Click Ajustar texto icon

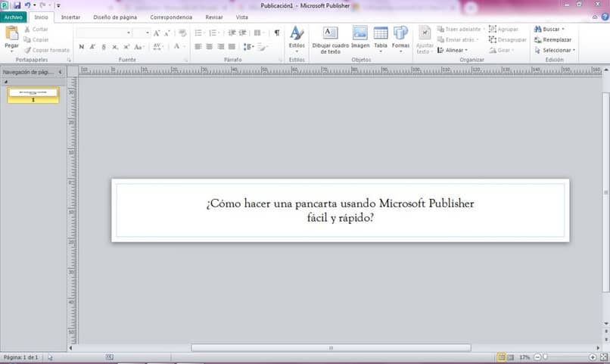coord(425,33)
